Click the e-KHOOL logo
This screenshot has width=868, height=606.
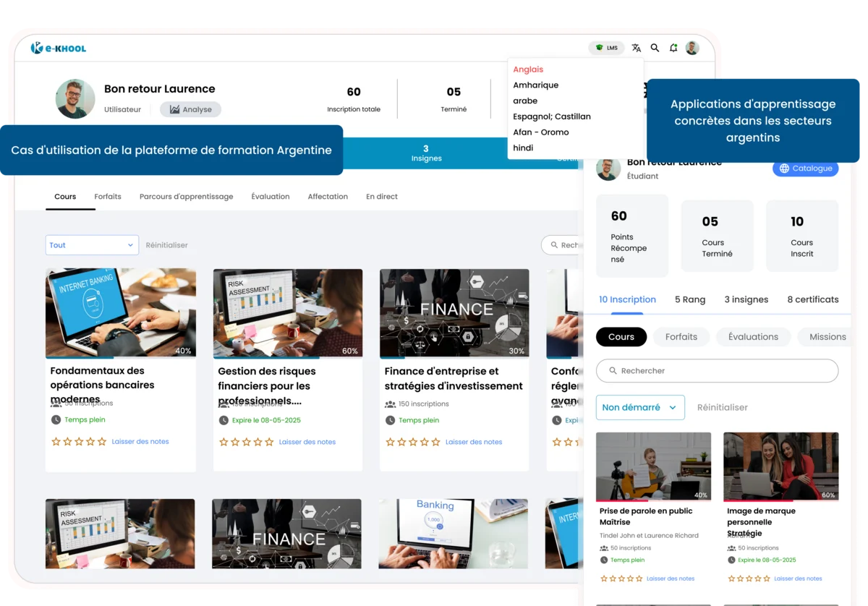(x=58, y=48)
